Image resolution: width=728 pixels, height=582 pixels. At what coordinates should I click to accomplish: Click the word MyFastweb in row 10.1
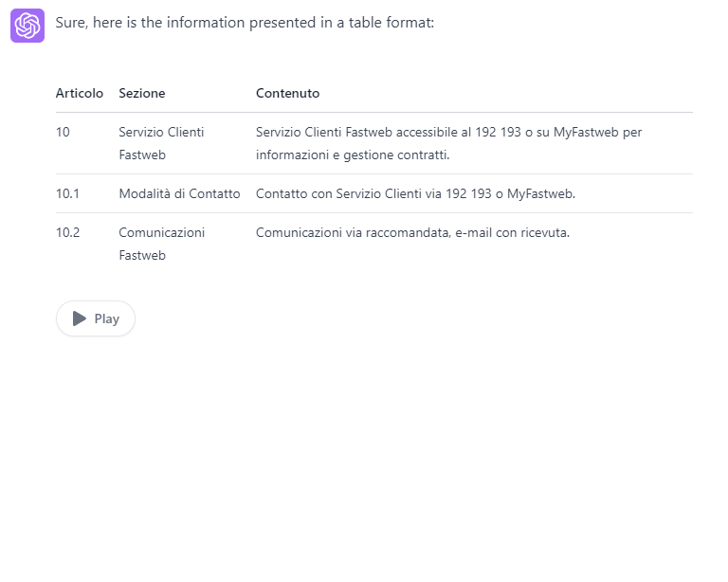click(541, 193)
